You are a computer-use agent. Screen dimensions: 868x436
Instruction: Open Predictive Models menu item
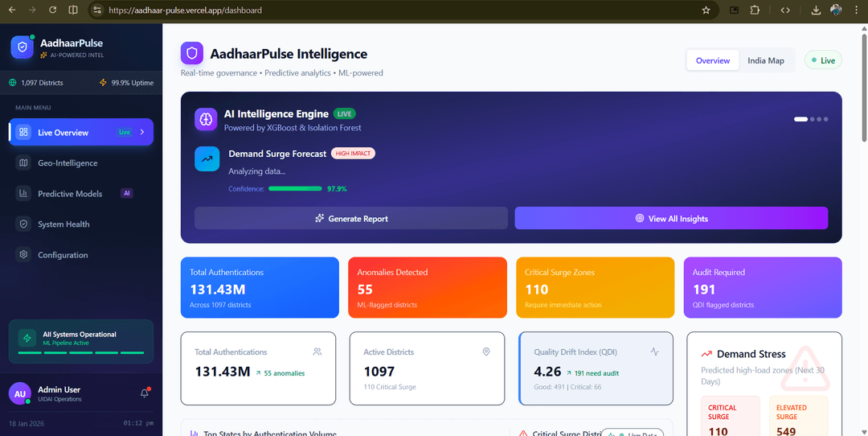tap(81, 193)
